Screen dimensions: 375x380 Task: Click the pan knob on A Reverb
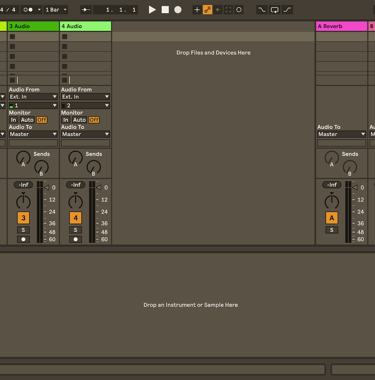point(332,201)
